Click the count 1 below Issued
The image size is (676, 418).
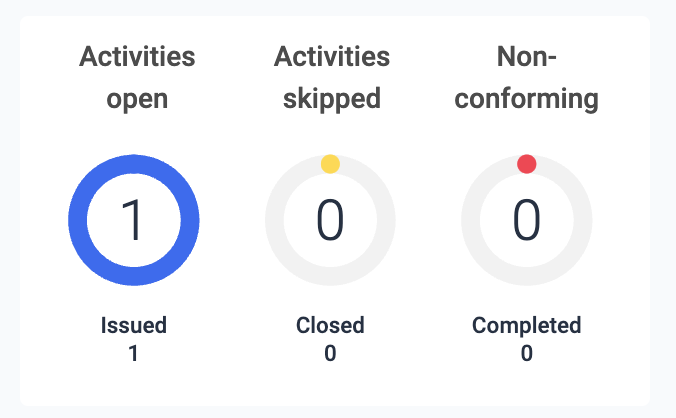(x=134, y=352)
